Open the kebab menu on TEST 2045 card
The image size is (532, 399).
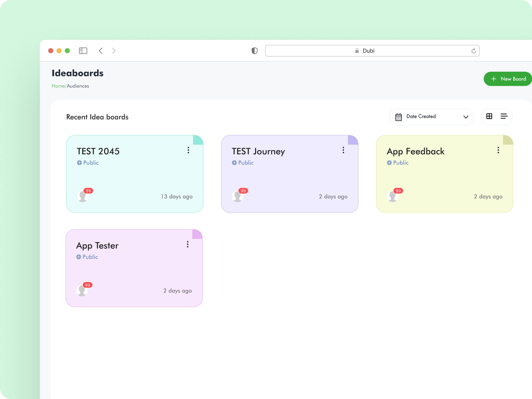click(188, 150)
